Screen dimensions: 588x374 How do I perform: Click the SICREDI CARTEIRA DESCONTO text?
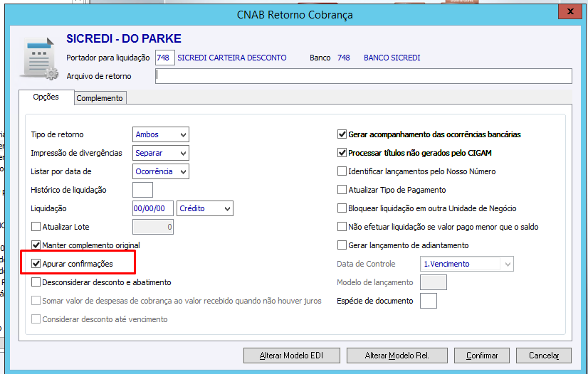point(232,58)
